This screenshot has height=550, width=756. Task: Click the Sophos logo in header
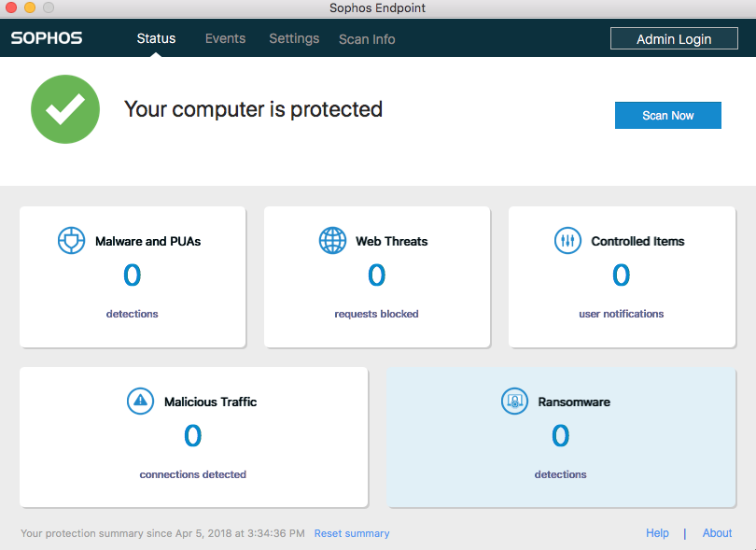click(x=47, y=38)
